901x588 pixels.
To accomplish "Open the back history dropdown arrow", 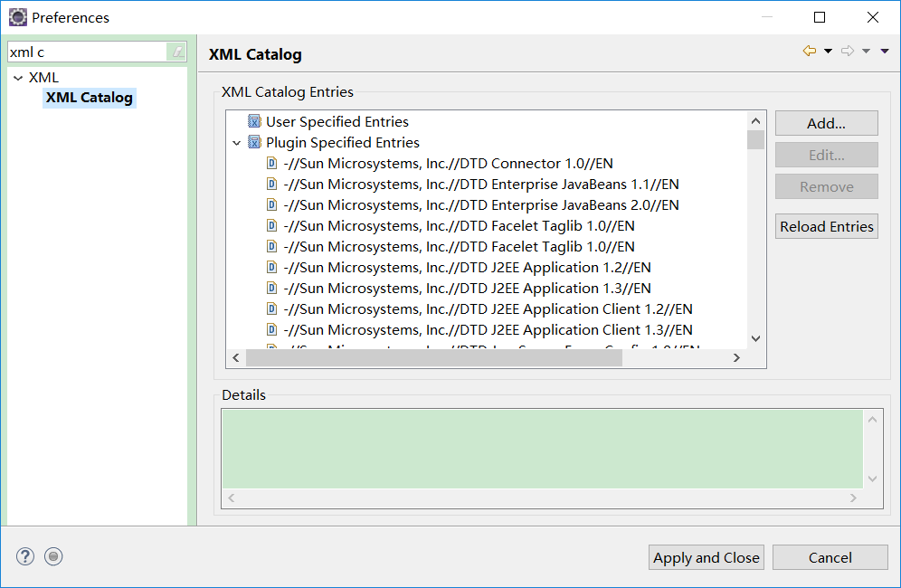I will (828, 52).
